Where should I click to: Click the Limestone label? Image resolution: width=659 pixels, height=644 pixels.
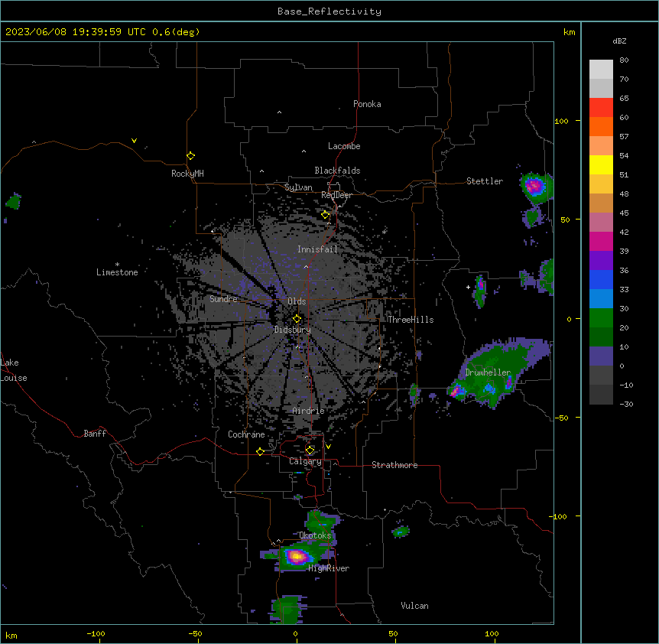pos(117,272)
